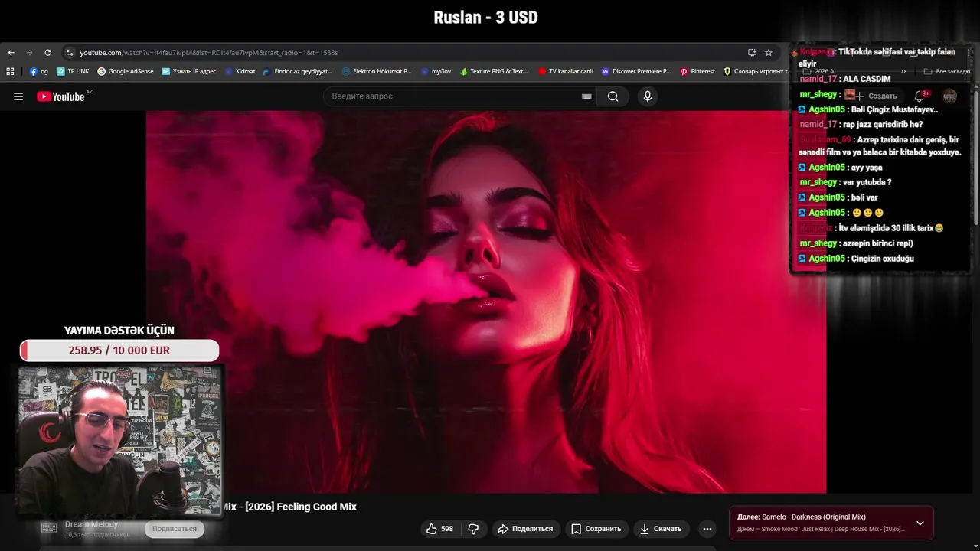Image resolution: width=980 pixels, height=551 pixels.
Task: Open the on-screen keyboard icon in search
Action: click(586, 96)
